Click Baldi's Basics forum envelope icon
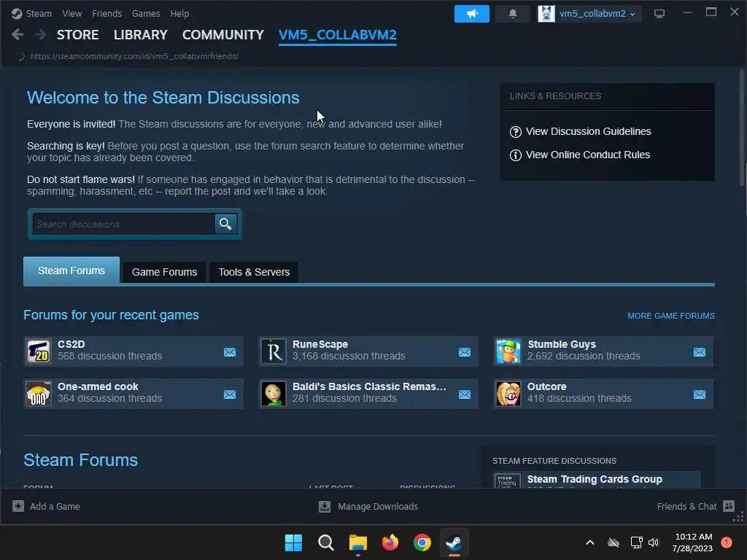 click(465, 394)
